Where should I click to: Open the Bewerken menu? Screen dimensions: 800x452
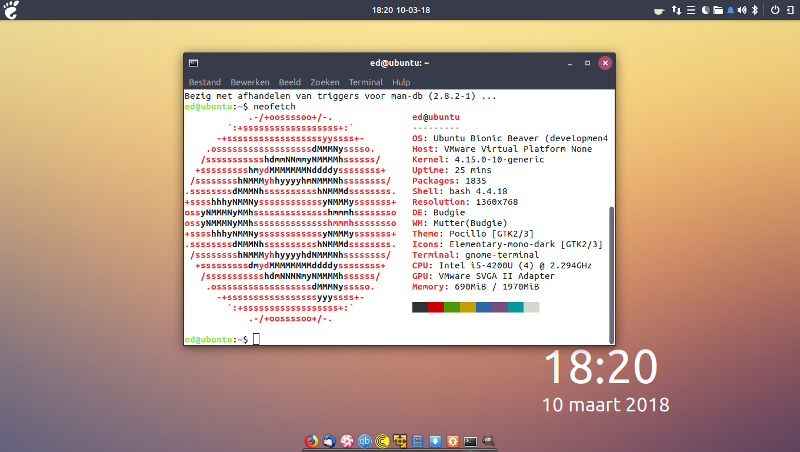249,82
